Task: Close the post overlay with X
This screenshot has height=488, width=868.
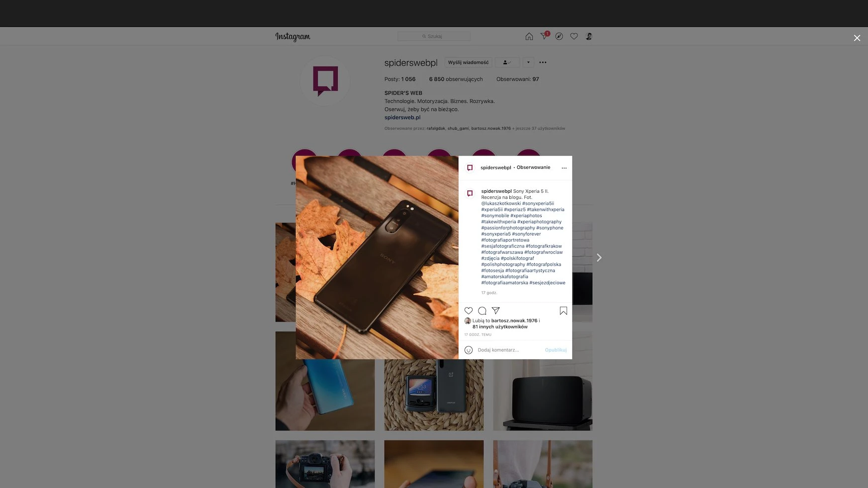Action: coord(857,38)
